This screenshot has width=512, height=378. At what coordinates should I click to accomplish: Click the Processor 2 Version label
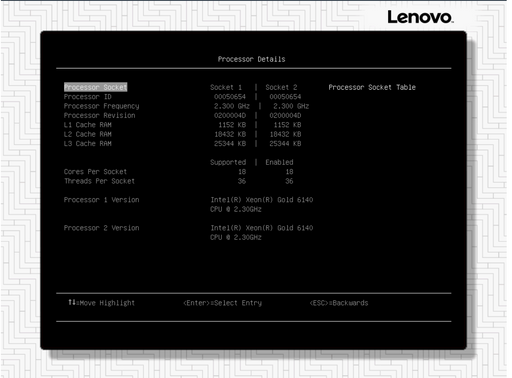102,228
